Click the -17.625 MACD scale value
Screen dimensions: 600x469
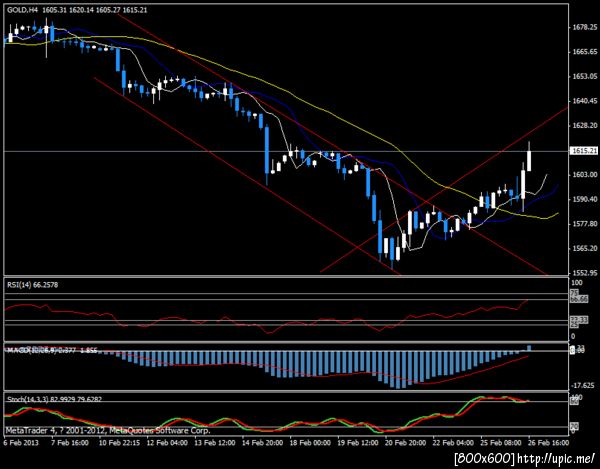pos(583,385)
